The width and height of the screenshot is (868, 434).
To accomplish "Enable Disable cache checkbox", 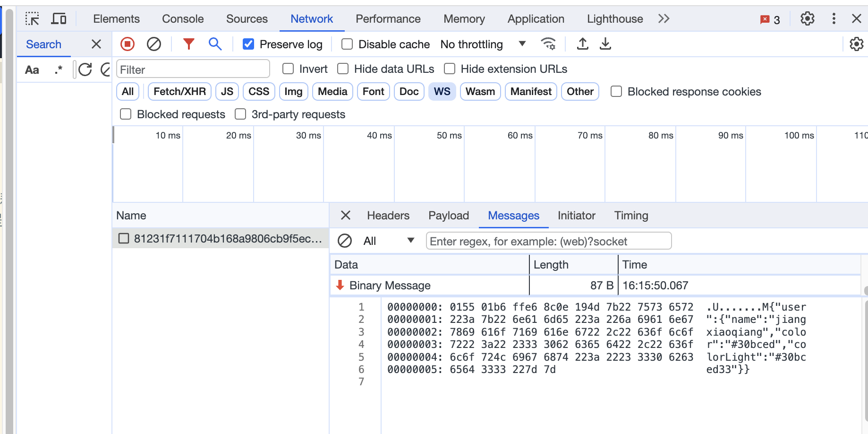I will (x=347, y=44).
